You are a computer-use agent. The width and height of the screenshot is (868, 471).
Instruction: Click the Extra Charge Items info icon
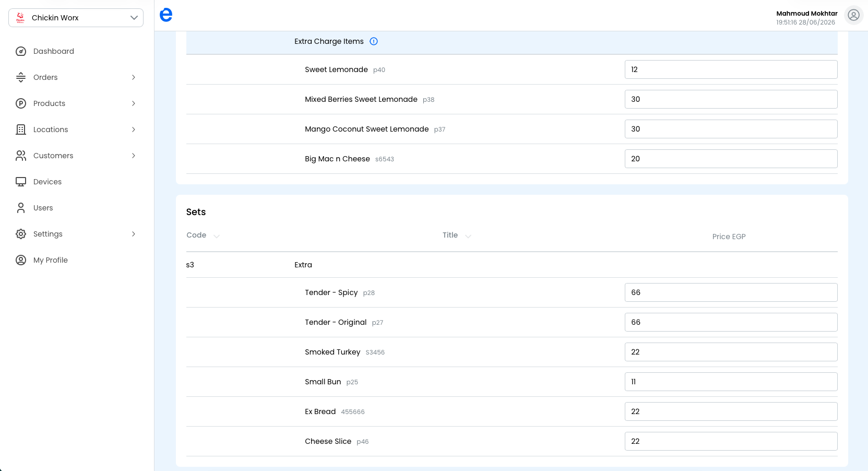click(x=374, y=41)
